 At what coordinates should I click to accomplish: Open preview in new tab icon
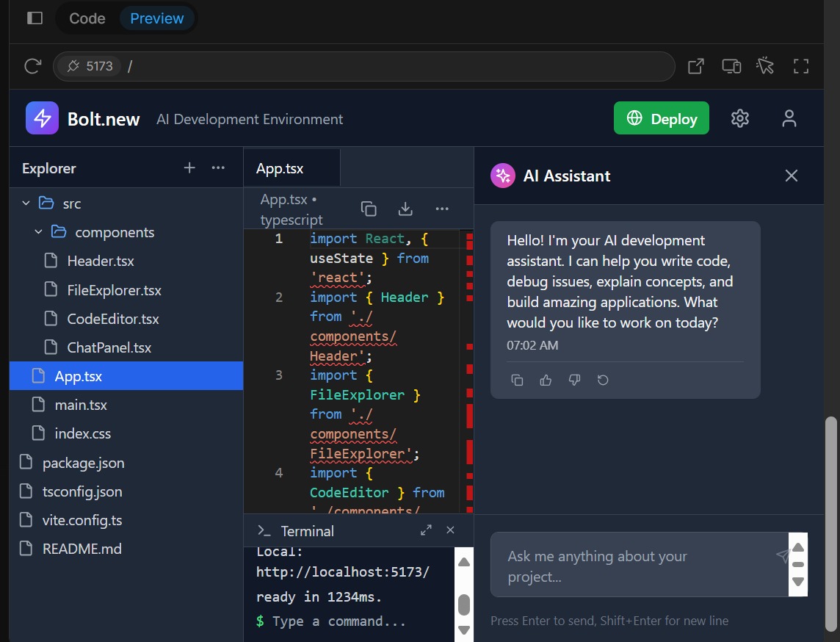[695, 66]
